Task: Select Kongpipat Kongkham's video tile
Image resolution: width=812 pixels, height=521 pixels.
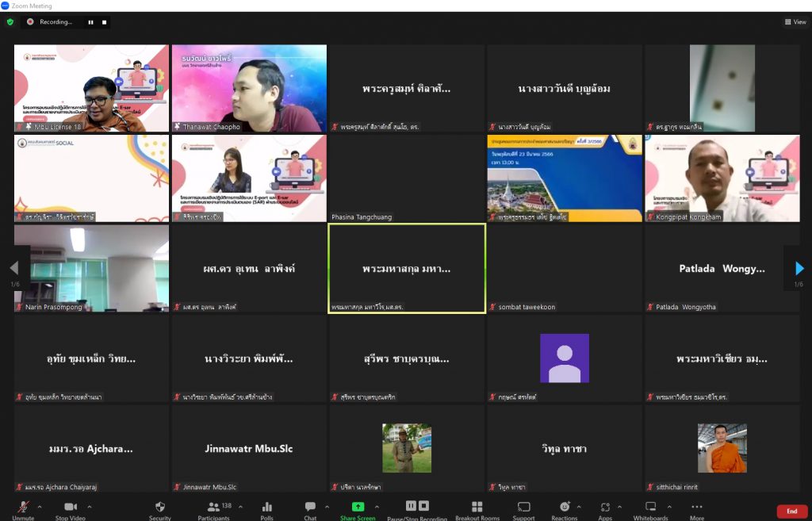Action: click(722, 178)
